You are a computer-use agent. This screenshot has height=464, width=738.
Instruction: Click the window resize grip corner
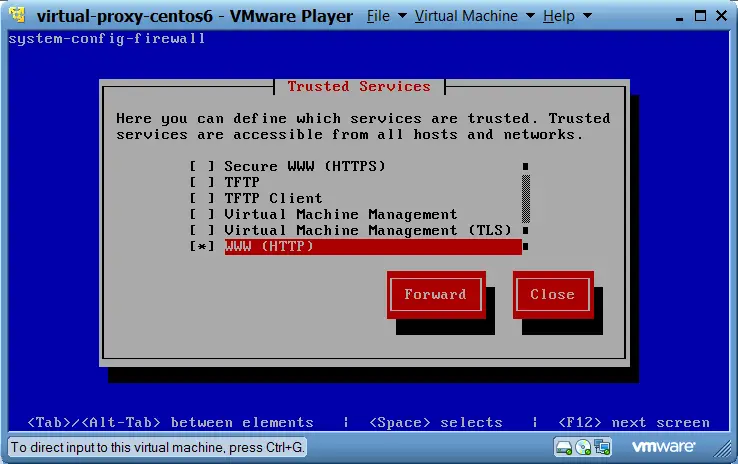pyautogui.click(x=722, y=448)
